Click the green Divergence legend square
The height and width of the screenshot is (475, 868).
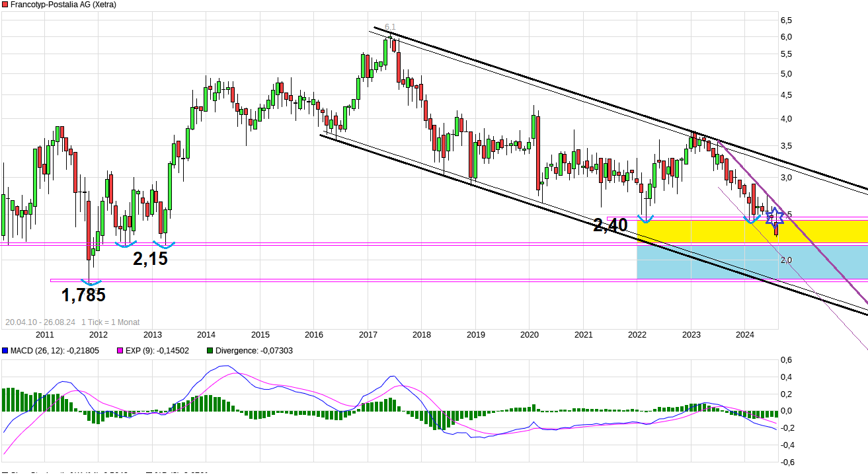211,351
